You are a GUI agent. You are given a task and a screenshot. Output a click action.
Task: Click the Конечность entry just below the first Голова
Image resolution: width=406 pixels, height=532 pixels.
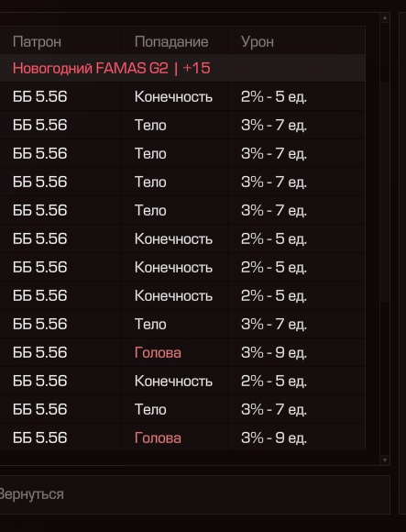(x=173, y=381)
